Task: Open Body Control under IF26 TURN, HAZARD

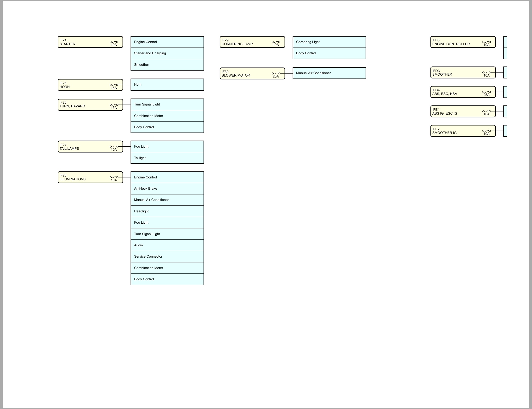Action: (167, 127)
